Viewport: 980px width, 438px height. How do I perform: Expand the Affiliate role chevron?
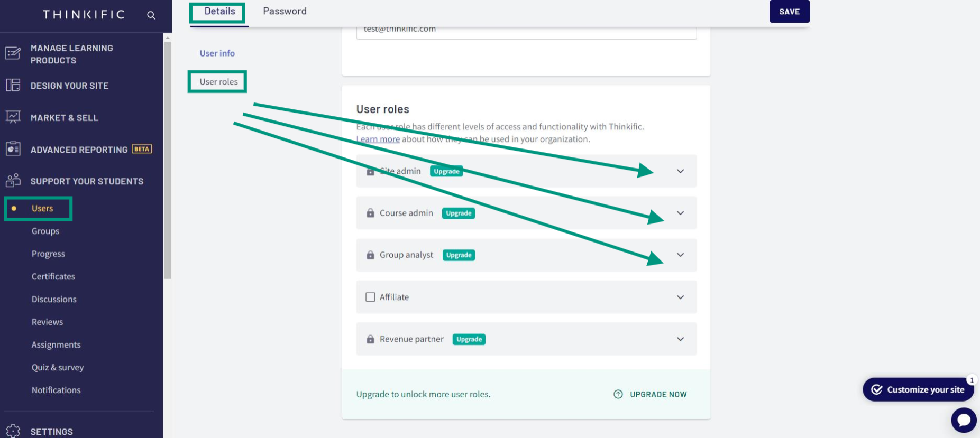click(x=680, y=297)
